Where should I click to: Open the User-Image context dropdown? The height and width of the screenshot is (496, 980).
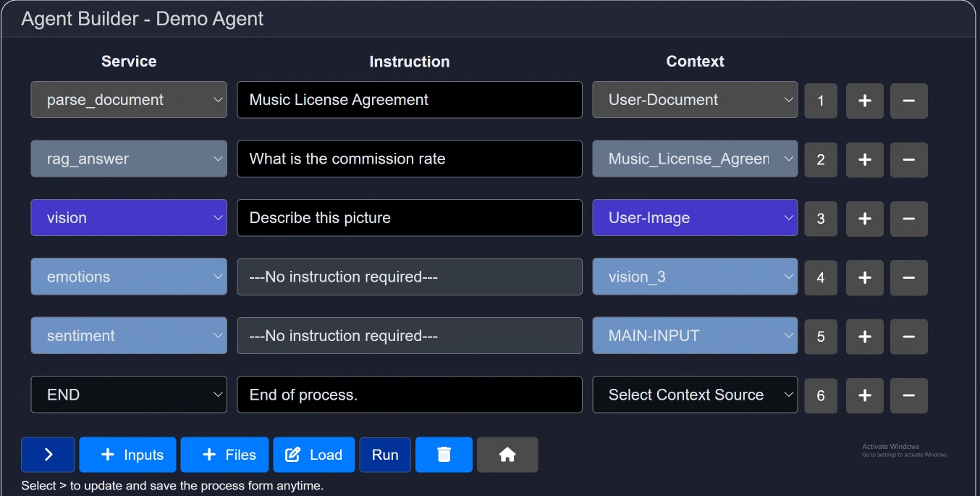click(x=695, y=218)
